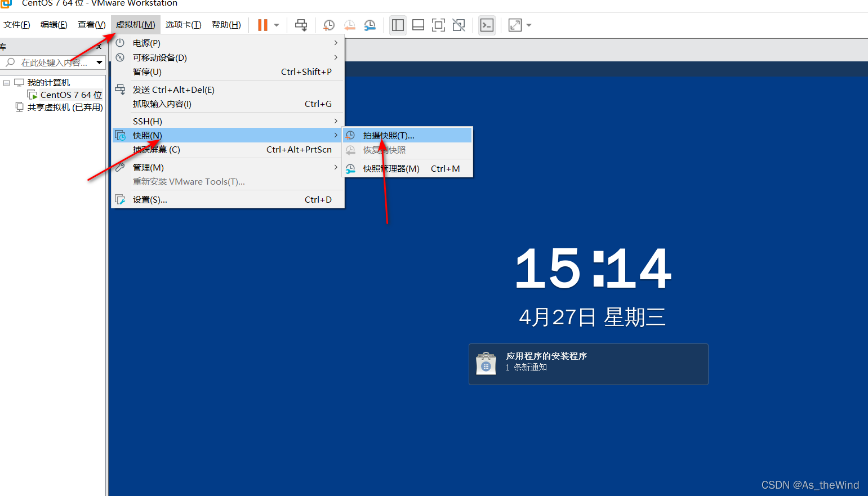Open 设置(S)... for the VM
Screen dimensions: 868x496
(228, 199)
